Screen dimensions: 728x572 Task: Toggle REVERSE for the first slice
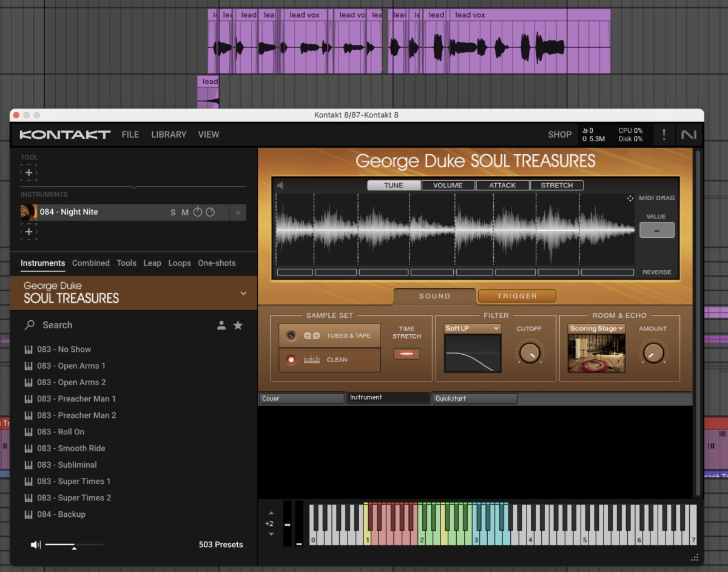[x=295, y=272]
